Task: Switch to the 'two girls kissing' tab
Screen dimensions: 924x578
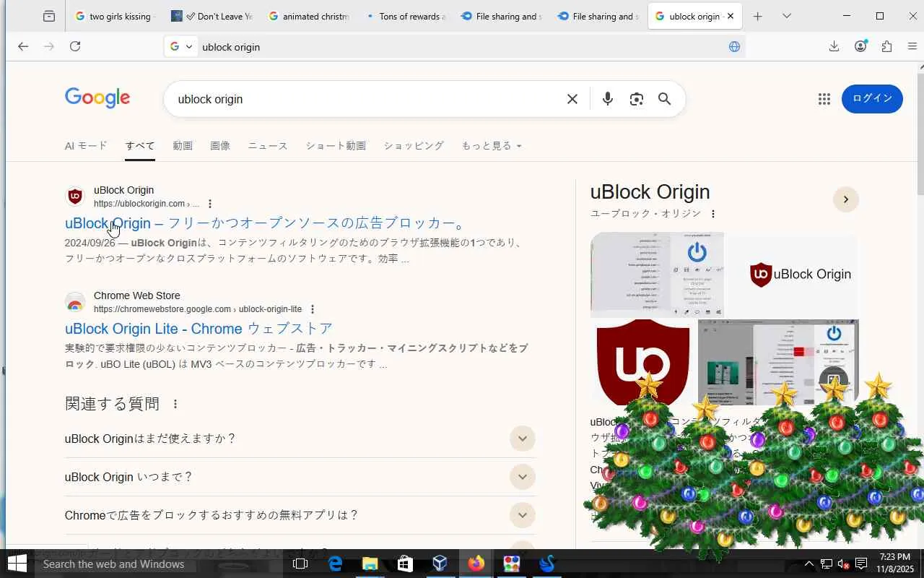Action: (x=115, y=16)
